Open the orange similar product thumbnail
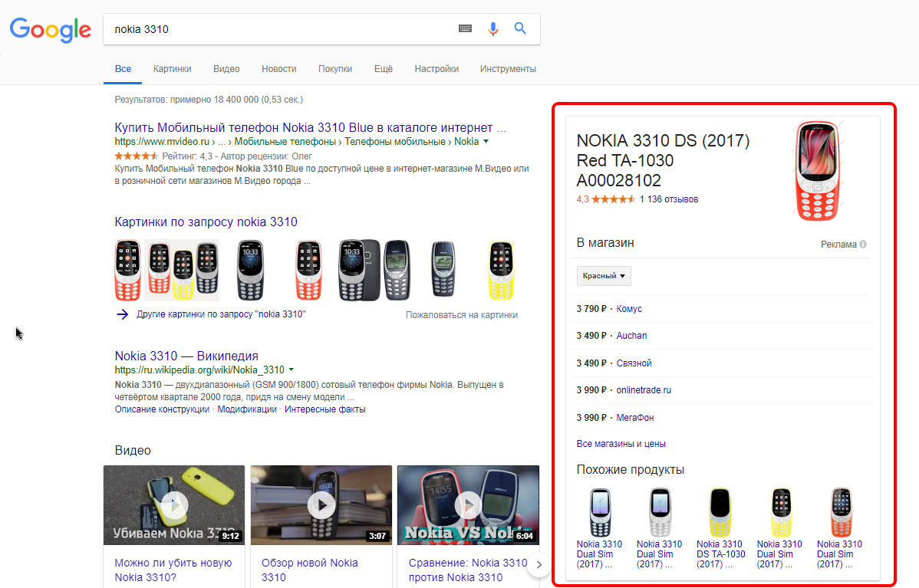 click(841, 512)
